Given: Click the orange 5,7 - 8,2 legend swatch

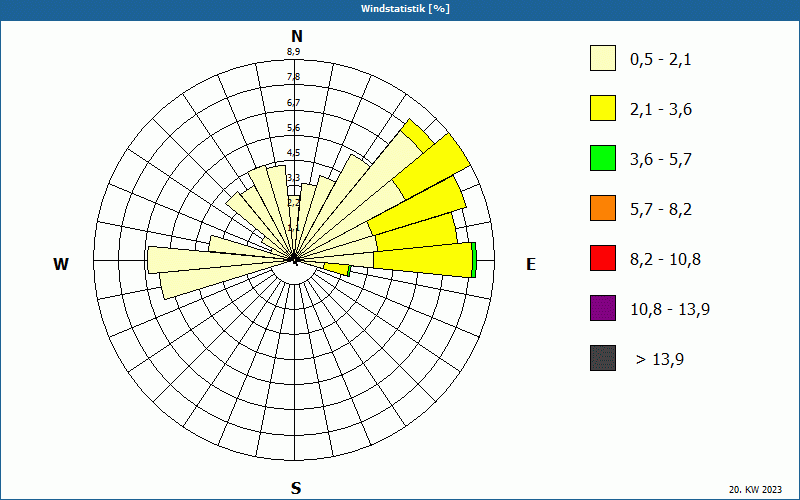Looking at the screenshot, I should point(603,208).
